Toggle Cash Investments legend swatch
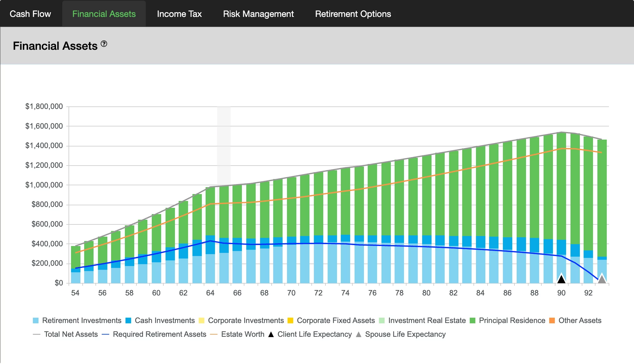 [128, 321]
